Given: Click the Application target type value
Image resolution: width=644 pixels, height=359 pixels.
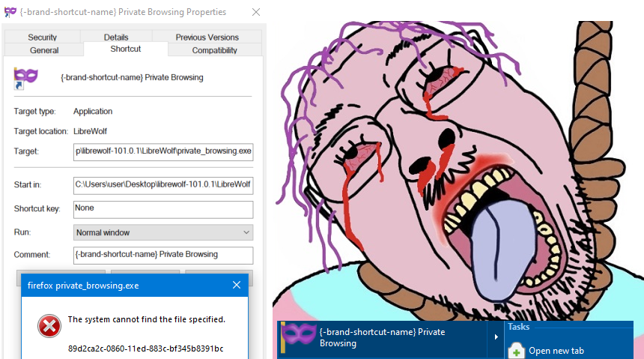Looking at the screenshot, I should click(93, 112).
